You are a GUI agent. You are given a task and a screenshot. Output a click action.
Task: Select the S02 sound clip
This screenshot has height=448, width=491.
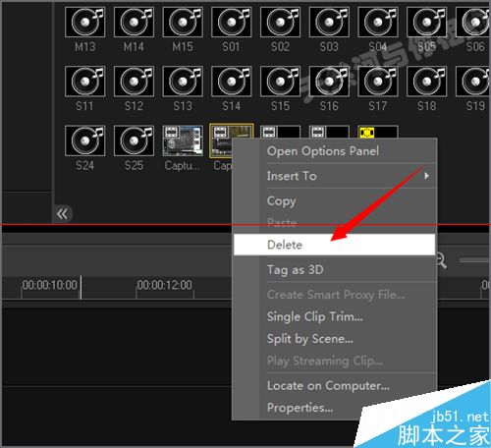pos(280,22)
